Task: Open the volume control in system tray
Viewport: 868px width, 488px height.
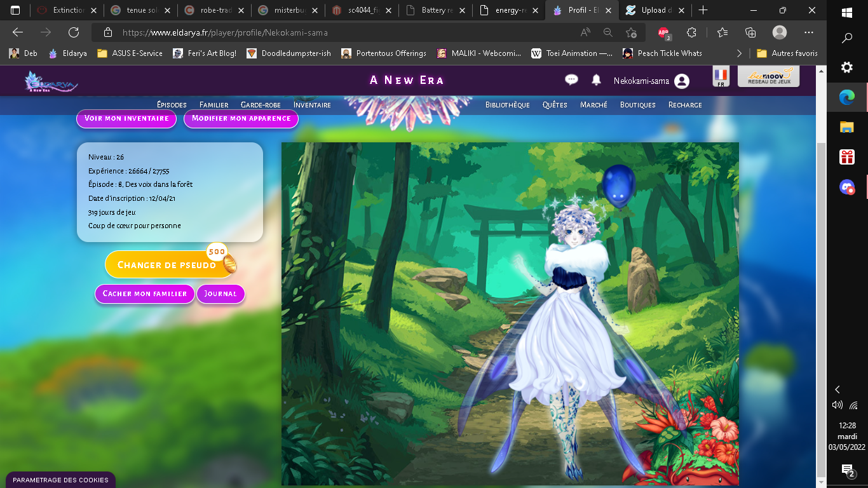Action: pos(837,405)
